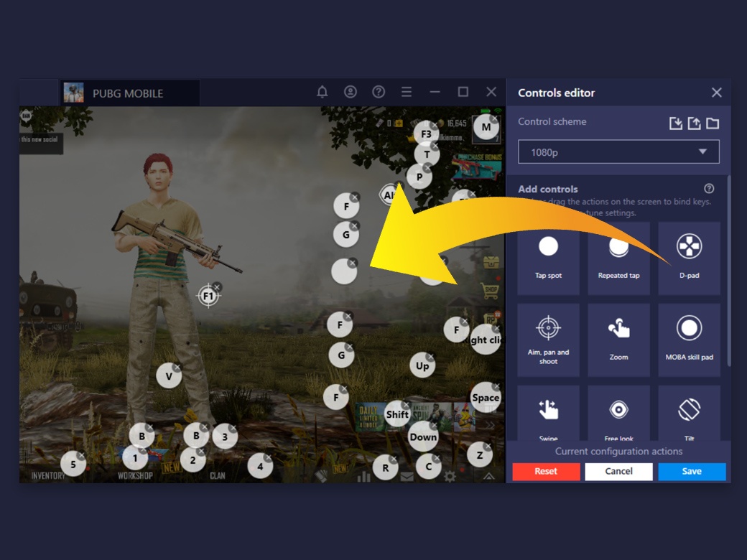Select the Space key binding bubble

(486, 398)
